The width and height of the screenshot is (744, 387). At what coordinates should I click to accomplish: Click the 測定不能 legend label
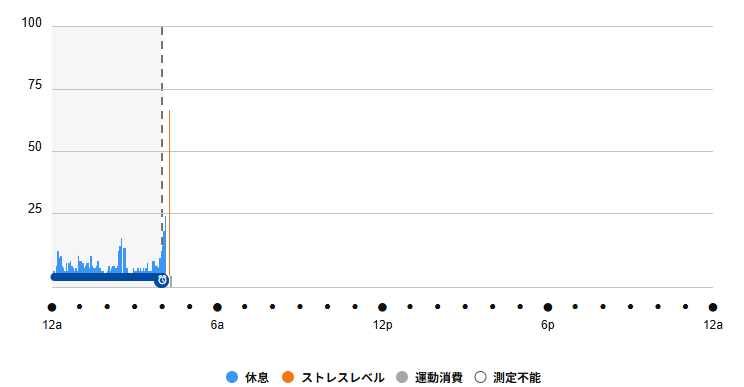[x=517, y=378]
